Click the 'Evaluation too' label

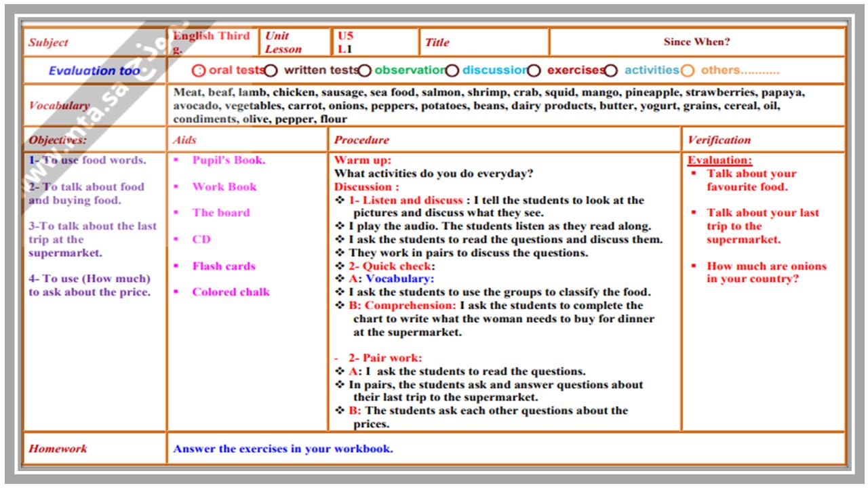[94, 70]
